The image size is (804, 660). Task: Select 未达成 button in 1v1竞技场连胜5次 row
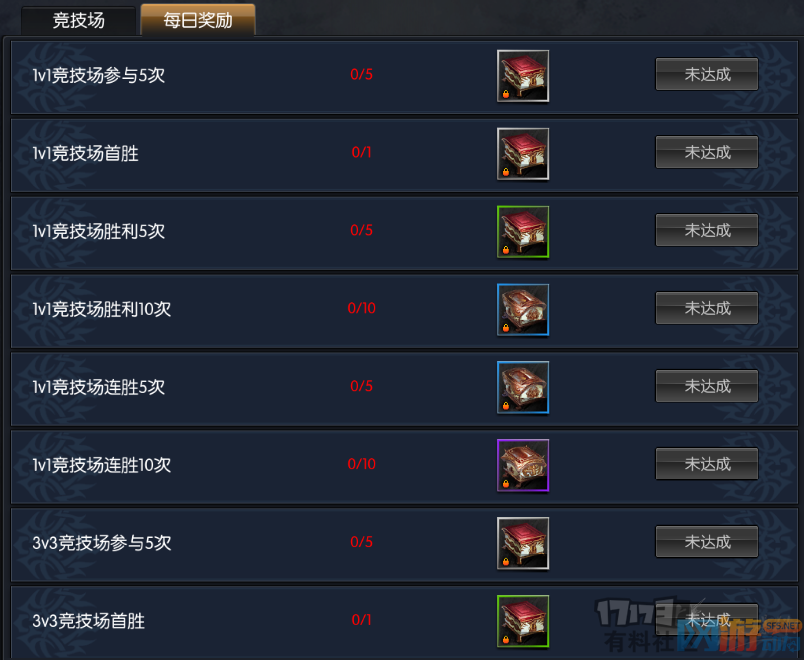707,386
